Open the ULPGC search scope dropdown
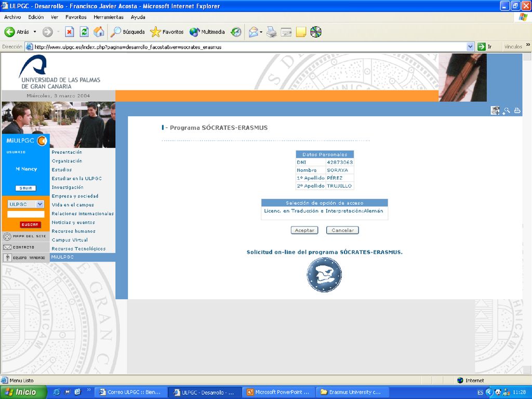The height and width of the screenshot is (399, 532). (40, 204)
